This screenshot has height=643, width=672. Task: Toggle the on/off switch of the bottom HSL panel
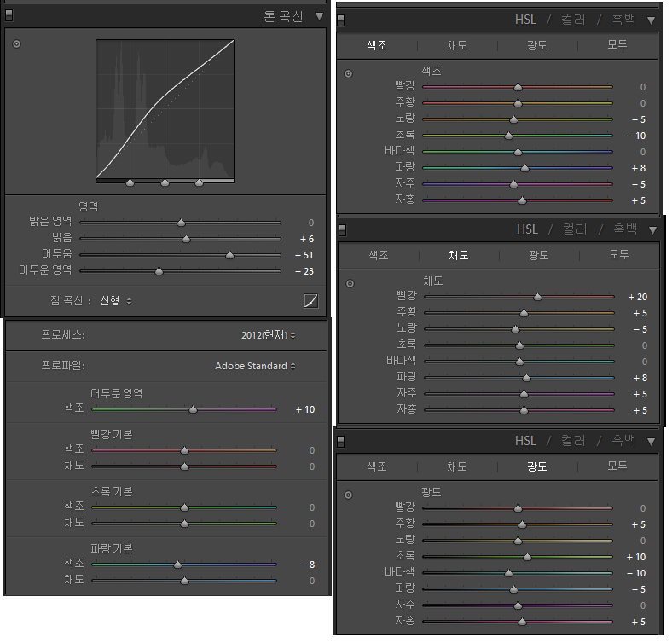coord(341,441)
